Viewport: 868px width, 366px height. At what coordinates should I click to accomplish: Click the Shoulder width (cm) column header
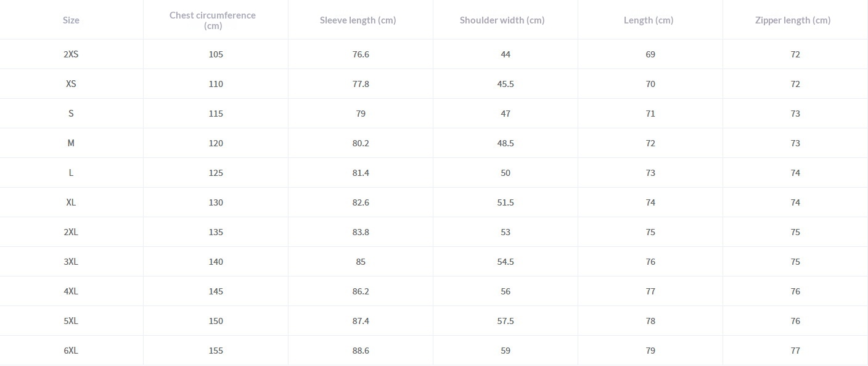coord(502,20)
